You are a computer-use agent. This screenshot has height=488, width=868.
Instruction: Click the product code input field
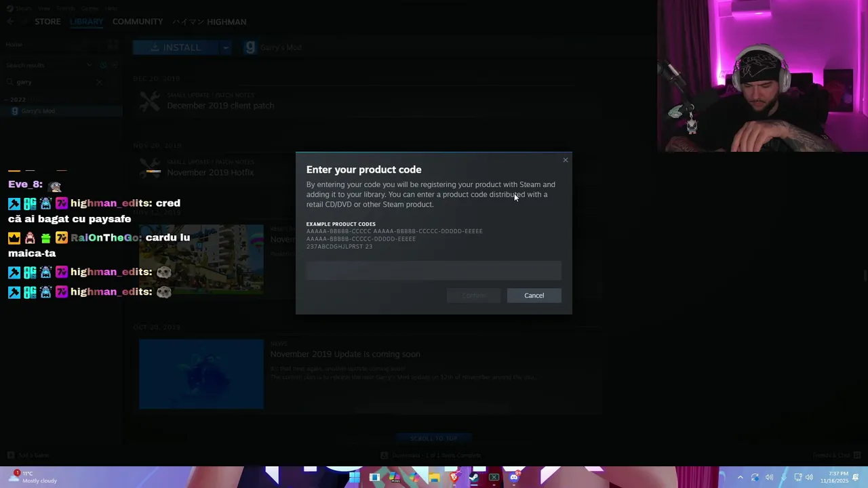click(x=433, y=270)
